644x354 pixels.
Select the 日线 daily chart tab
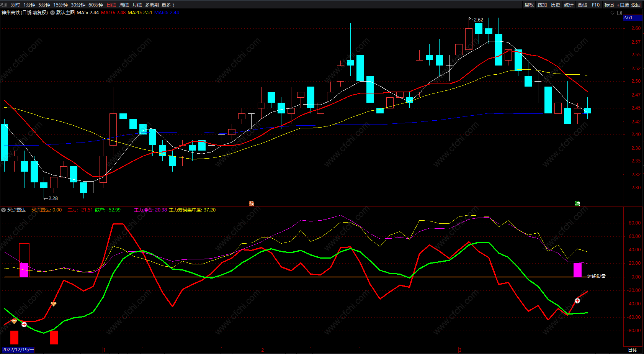[111, 5]
